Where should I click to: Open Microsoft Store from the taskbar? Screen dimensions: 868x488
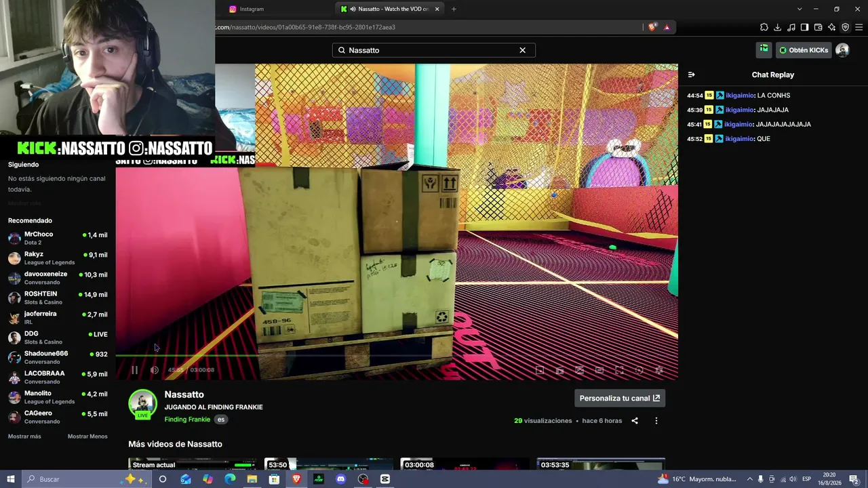click(274, 479)
